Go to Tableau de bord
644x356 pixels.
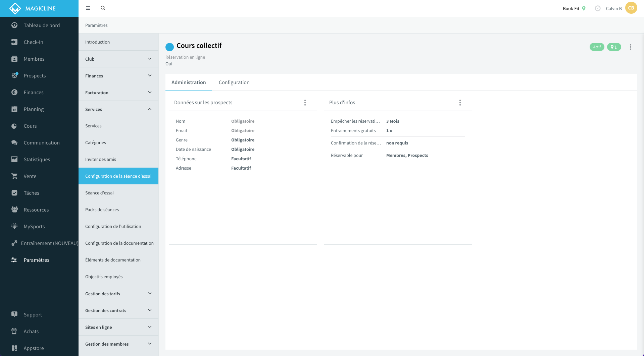coord(42,25)
